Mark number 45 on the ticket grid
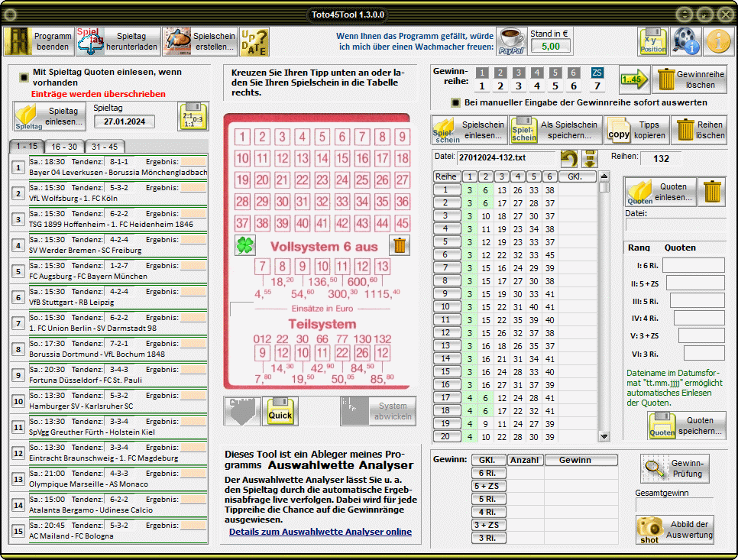 point(402,223)
